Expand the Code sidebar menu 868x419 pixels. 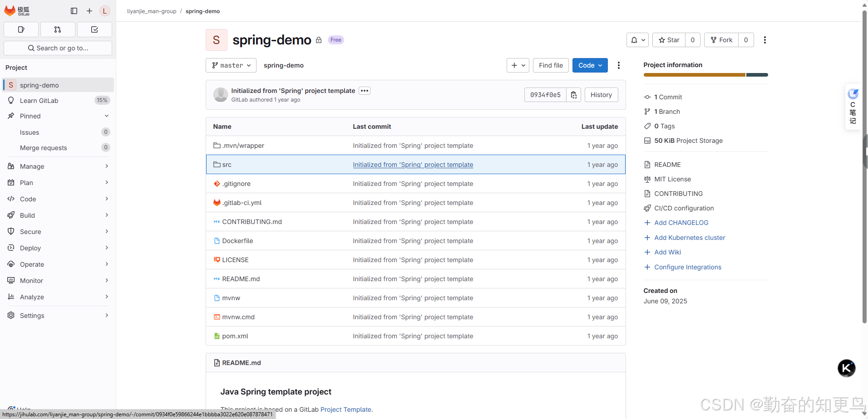[58, 199]
